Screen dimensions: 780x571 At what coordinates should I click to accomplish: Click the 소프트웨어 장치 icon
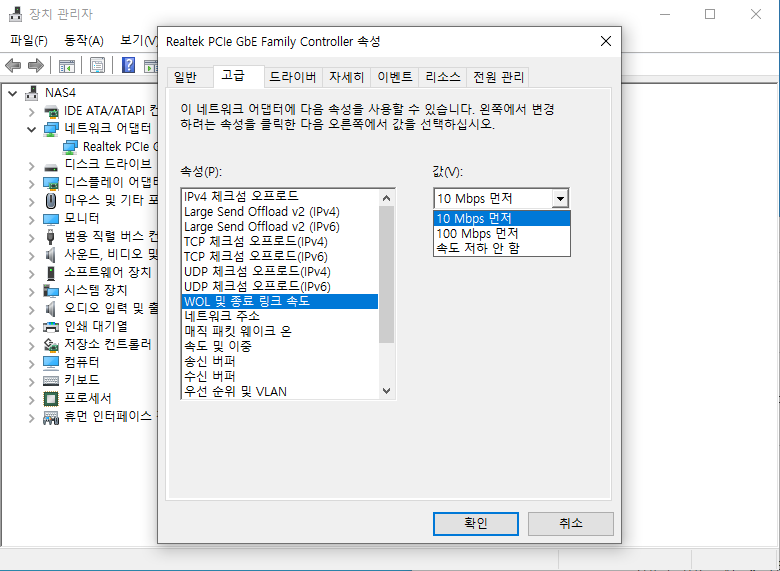51,273
